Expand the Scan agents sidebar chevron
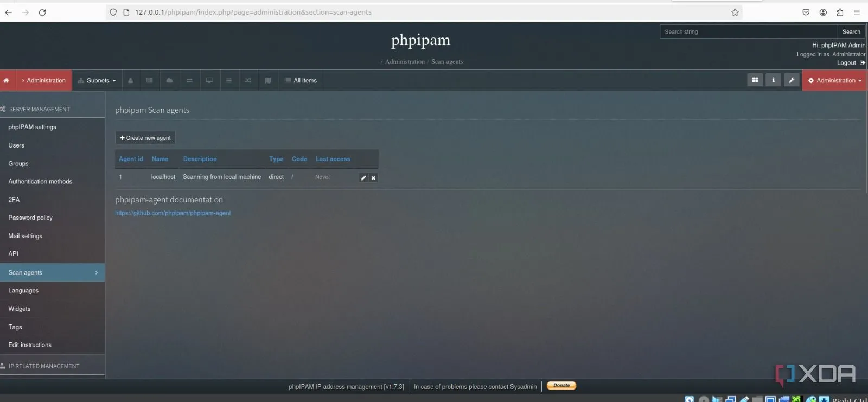 point(97,273)
